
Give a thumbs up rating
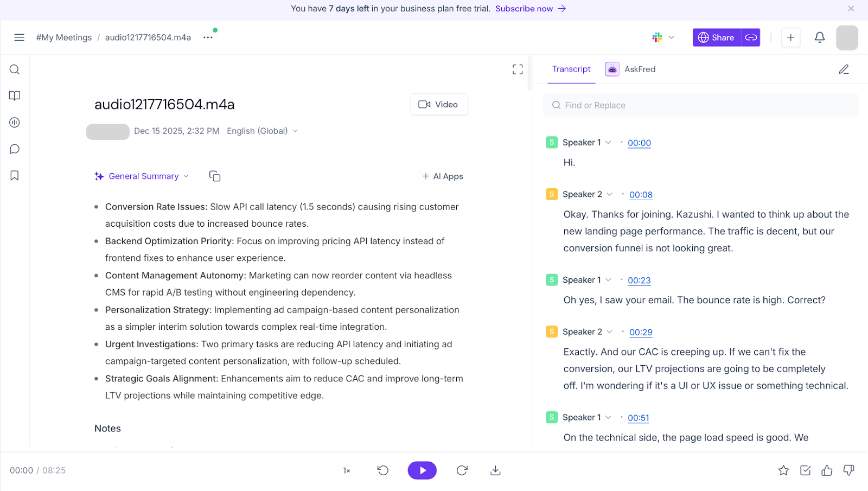pos(827,470)
